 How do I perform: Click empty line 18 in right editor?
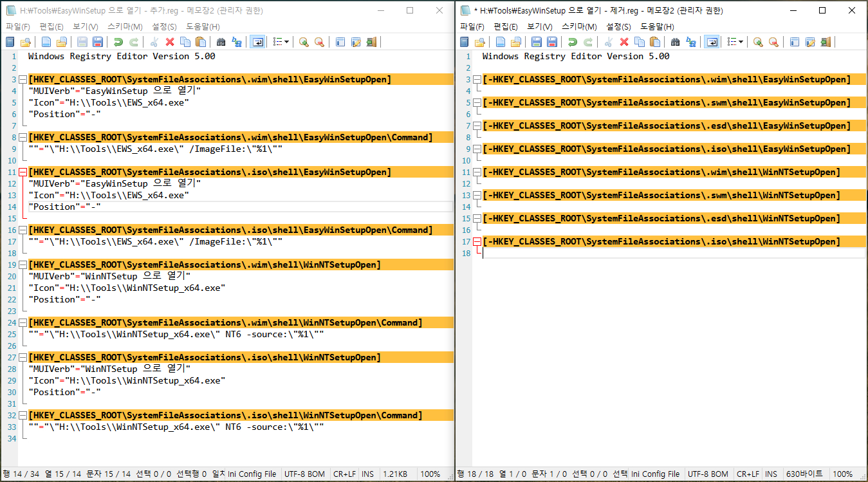[x=673, y=253]
